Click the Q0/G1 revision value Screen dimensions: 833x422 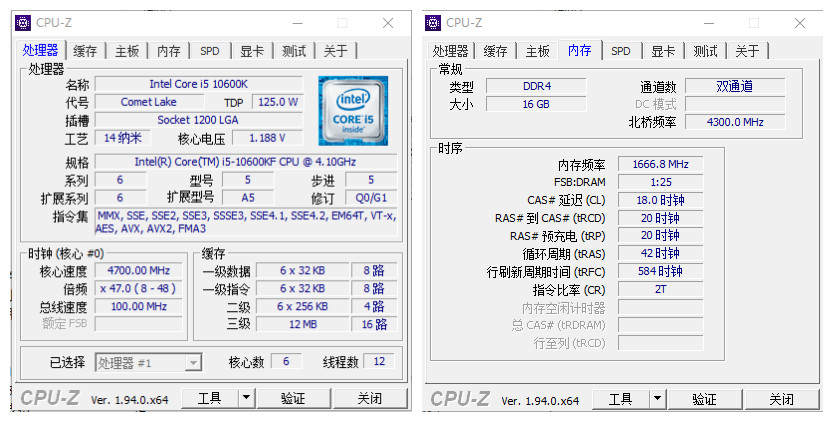click(371, 198)
